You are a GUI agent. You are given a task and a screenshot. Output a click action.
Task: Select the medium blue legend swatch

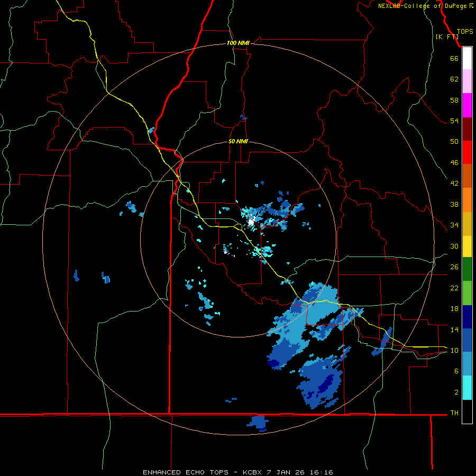[x=467, y=340]
